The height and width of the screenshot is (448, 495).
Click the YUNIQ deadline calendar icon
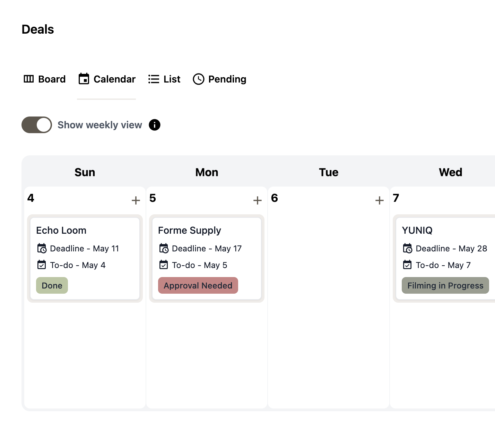[408, 248]
